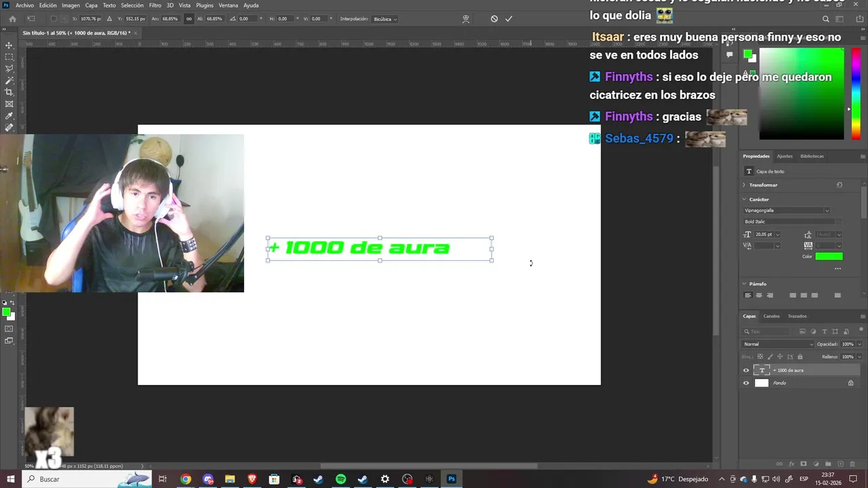This screenshot has height=488, width=868.
Task: Toggle lock all padlock icon
Action: (800, 357)
